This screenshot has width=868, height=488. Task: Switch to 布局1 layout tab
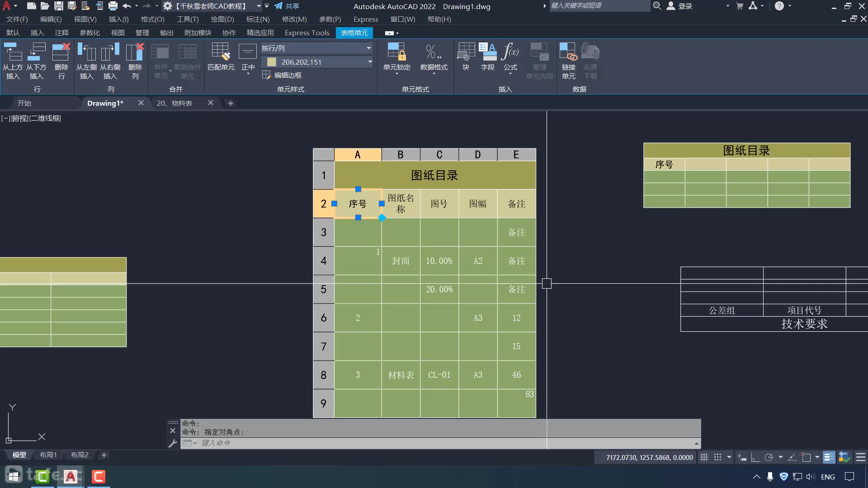pyautogui.click(x=48, y=455)
